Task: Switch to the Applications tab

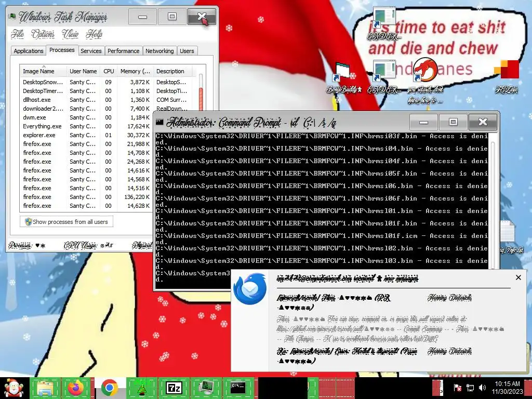Action: pos(29,51)
